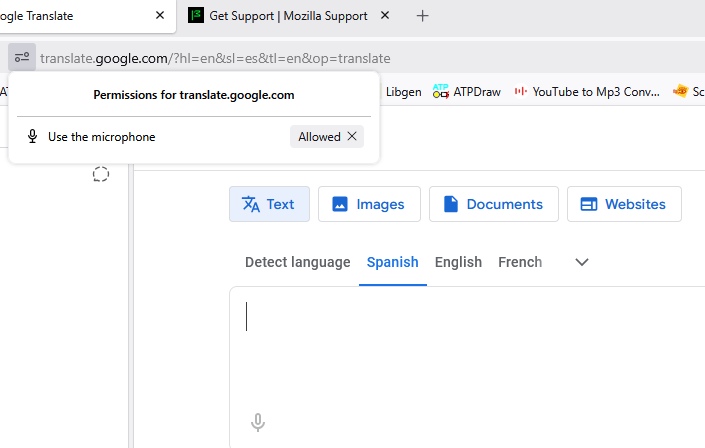Choose Spanish as source language
705x448 pixels.
393,262
